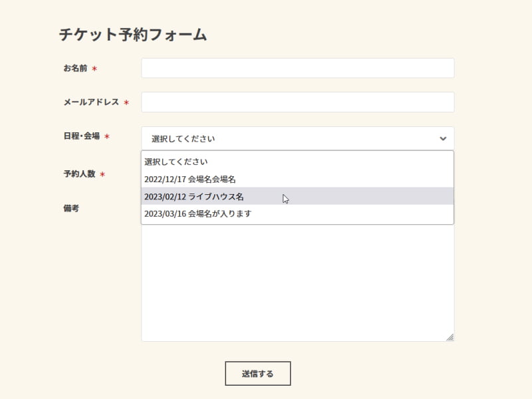Open the 日程・会場 combo box
Image resolution: width=532 pixels, height=399 pixels.
[297, 138]
